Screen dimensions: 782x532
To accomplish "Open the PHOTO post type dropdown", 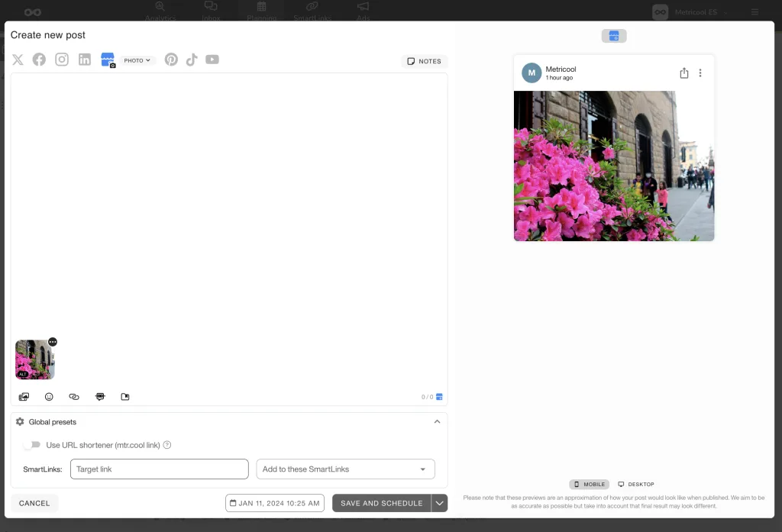I will pos(137,60).
